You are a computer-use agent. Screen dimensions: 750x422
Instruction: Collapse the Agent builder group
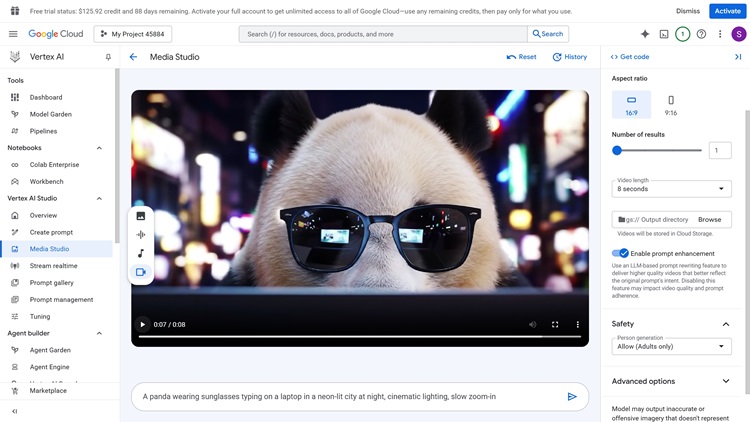point(99,333)
